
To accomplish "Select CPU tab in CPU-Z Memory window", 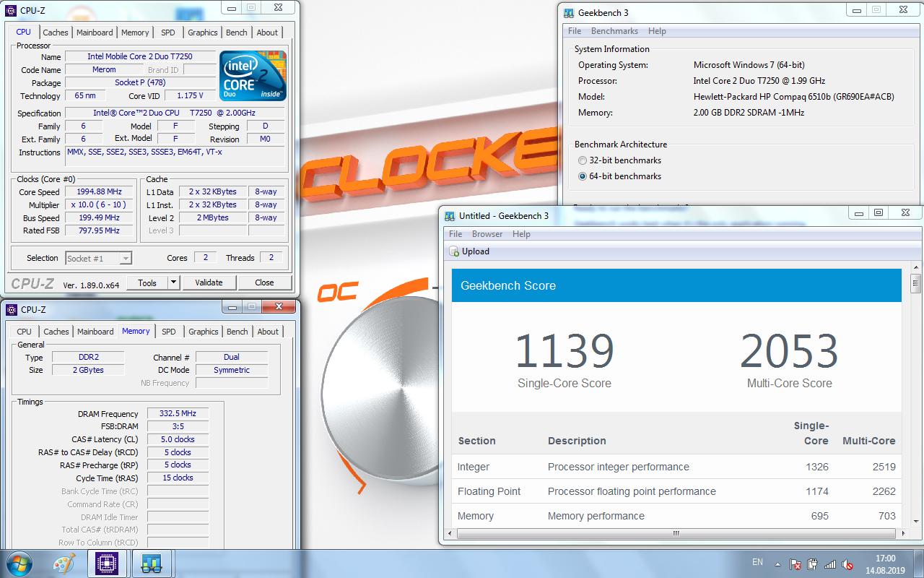I will 24,332.
